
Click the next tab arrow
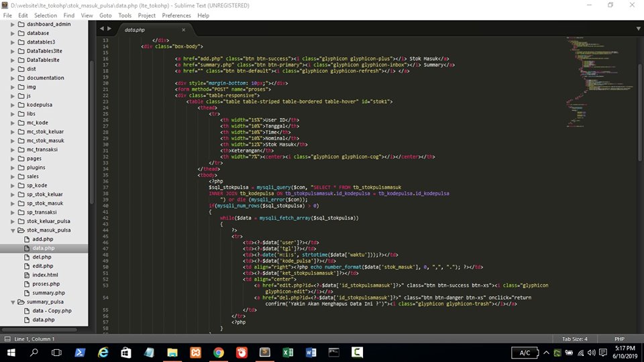[109, 30]
